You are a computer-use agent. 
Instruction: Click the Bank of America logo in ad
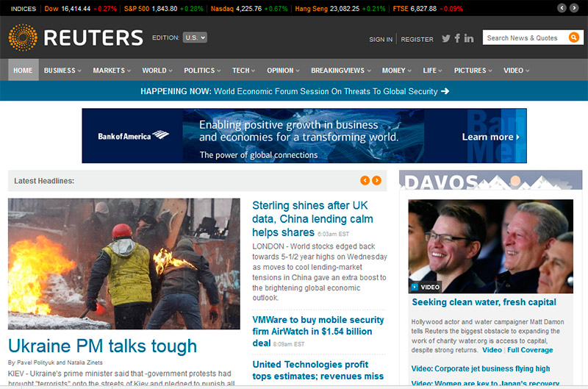point(133,136)
